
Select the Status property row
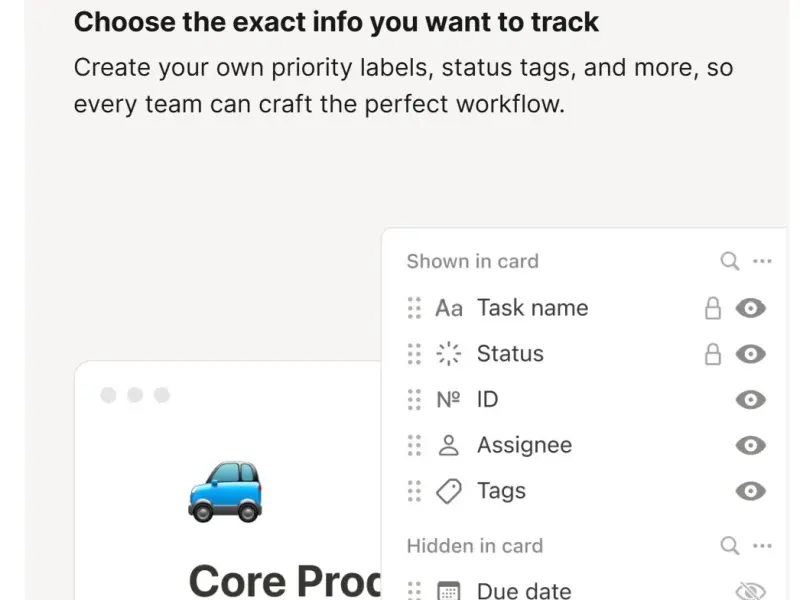coord(510,354)
